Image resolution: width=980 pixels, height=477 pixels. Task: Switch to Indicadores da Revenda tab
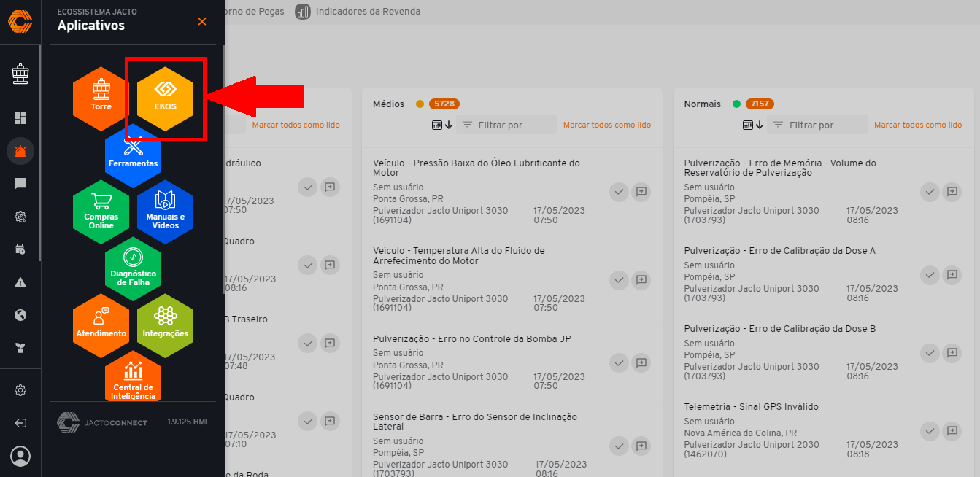(x=358, y=12)
